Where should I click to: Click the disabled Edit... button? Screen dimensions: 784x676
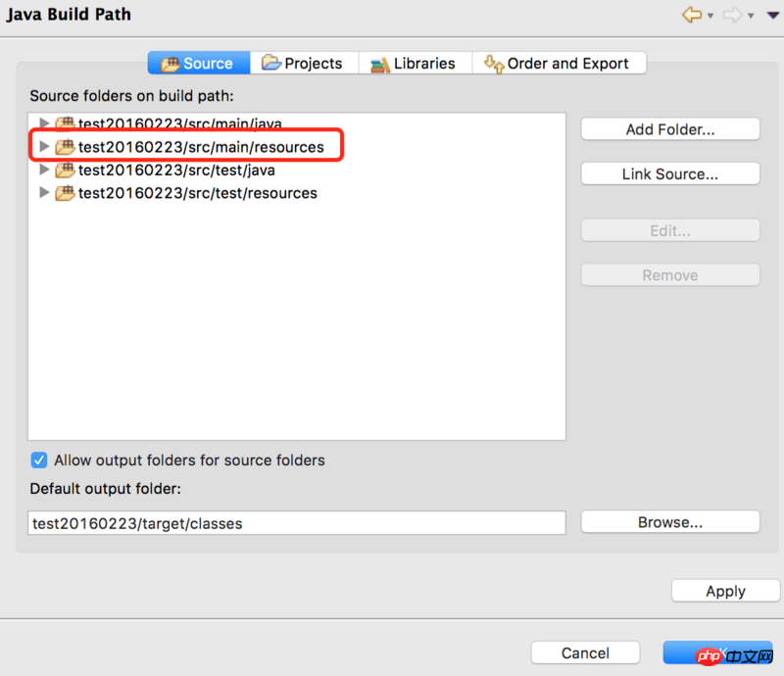click(670, 231)
